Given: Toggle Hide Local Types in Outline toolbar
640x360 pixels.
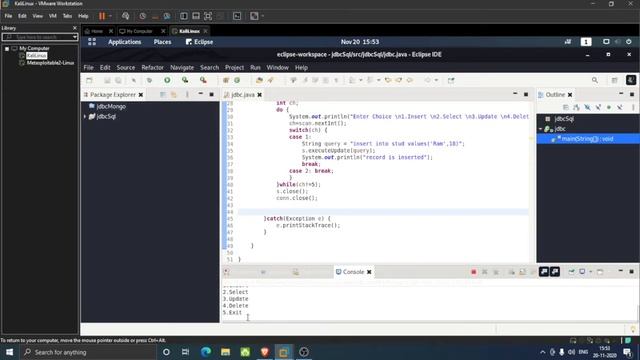Looking at the screenshot, I should [x=620, y=107].
